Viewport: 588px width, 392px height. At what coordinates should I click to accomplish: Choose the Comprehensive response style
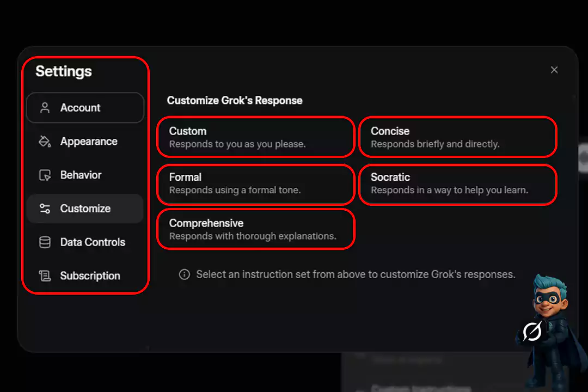[255, 229]
